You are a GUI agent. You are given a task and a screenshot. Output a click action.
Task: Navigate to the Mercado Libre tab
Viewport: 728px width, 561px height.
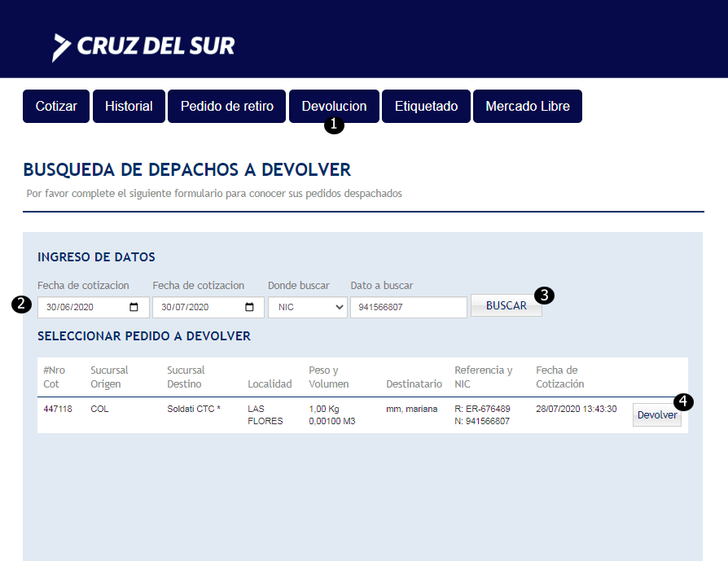527,107
